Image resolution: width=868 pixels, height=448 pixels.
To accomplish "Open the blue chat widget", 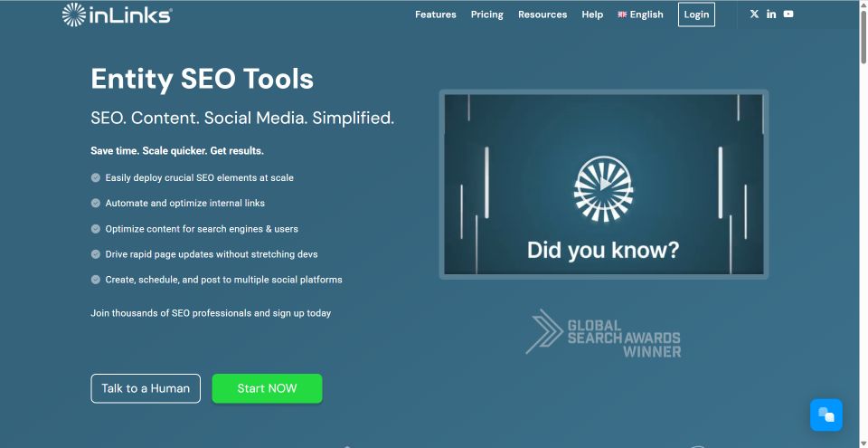I will 826,415.
